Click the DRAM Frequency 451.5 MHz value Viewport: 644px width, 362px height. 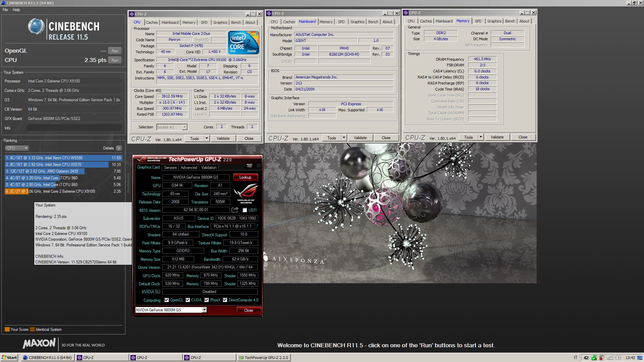[x=482, y=59]
